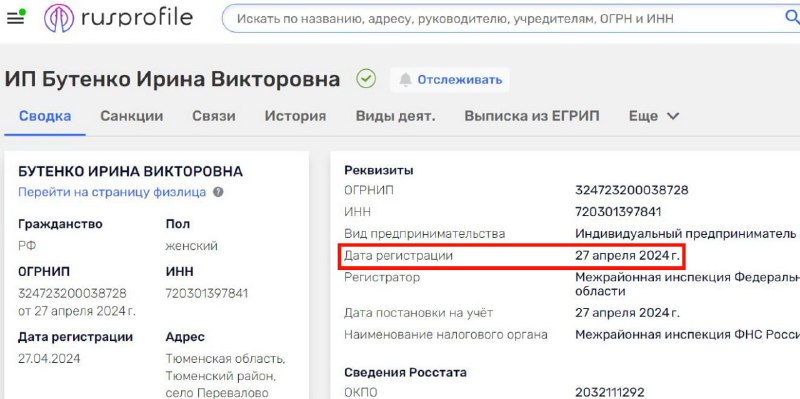Click the bell icon beside Отслеживать
Screen dimensions: 800x399
click(x=405, y=80)
